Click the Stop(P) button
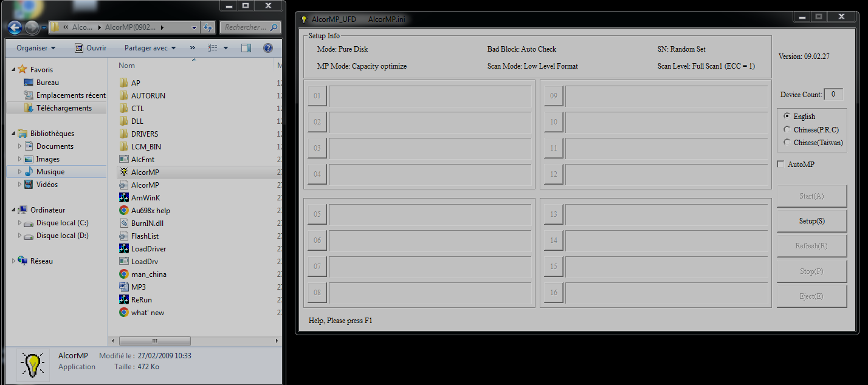Image resolution: width=868 pixels, height=385 pixels. coord(811,271)
